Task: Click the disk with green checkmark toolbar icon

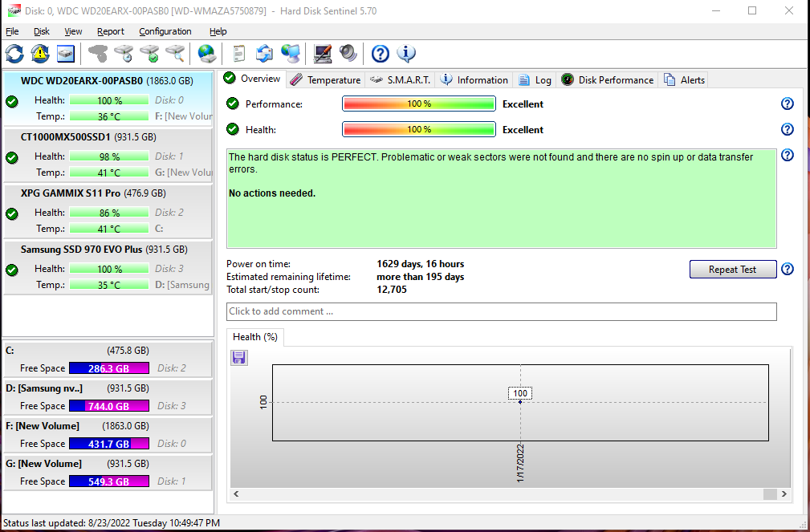Action: (150, 54)
